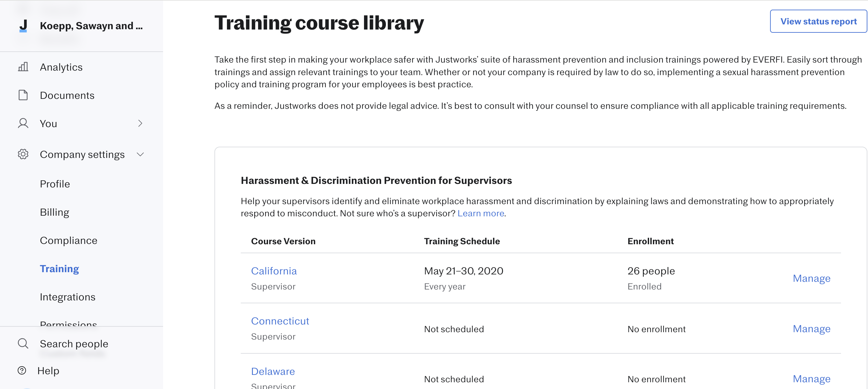Click the Documents page icon

pyautogui.click(x=23, y=95)
